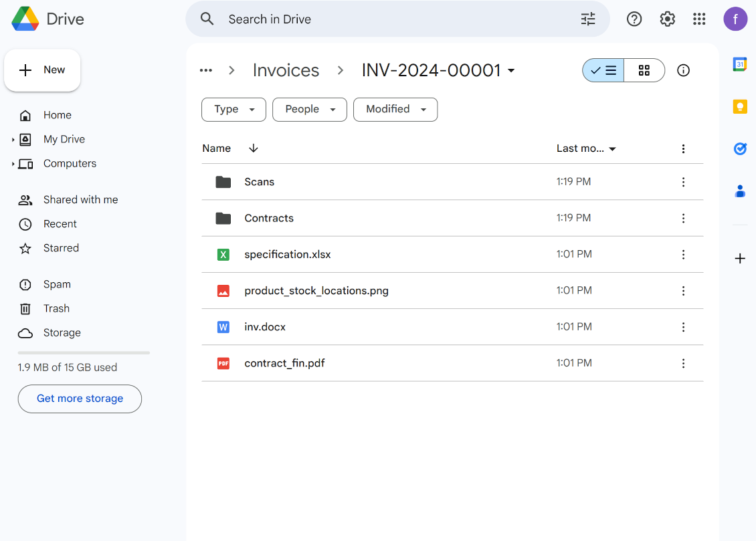Viewport: 756px width, 541px height.
Task: Reverse sort direction arrow next to Name
Action: tap(253, 148)
